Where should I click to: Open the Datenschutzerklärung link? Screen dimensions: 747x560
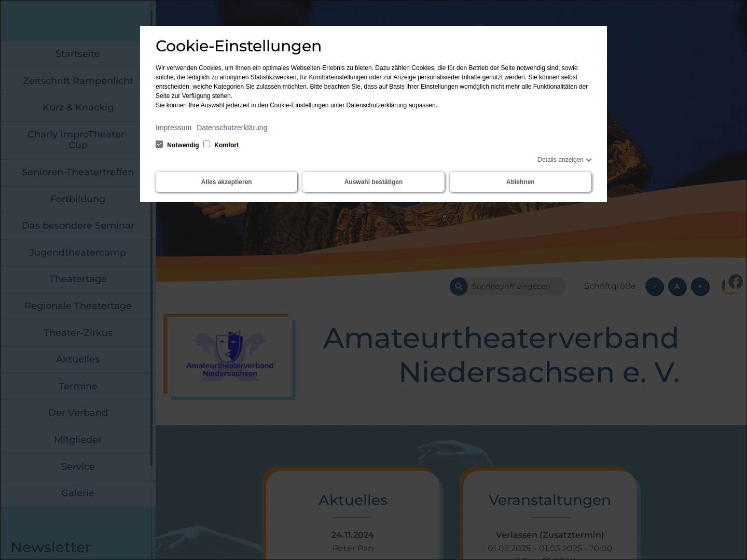coord(232,128)
